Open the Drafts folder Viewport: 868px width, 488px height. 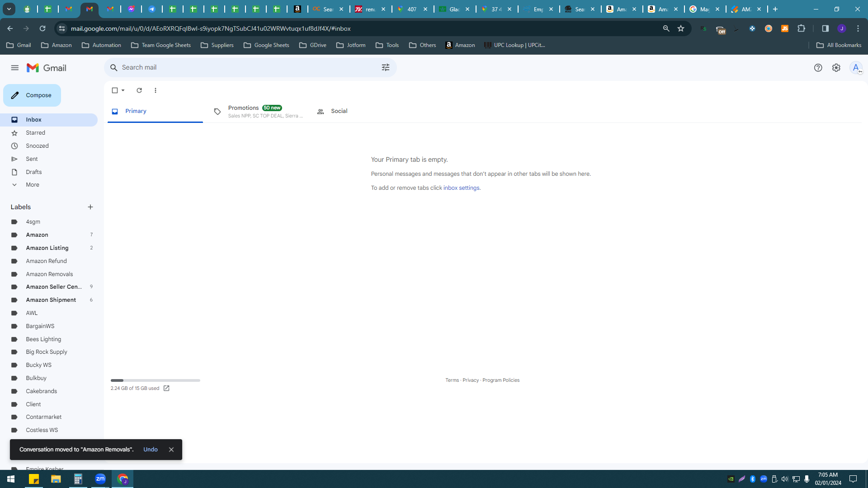tap(49, 172)
